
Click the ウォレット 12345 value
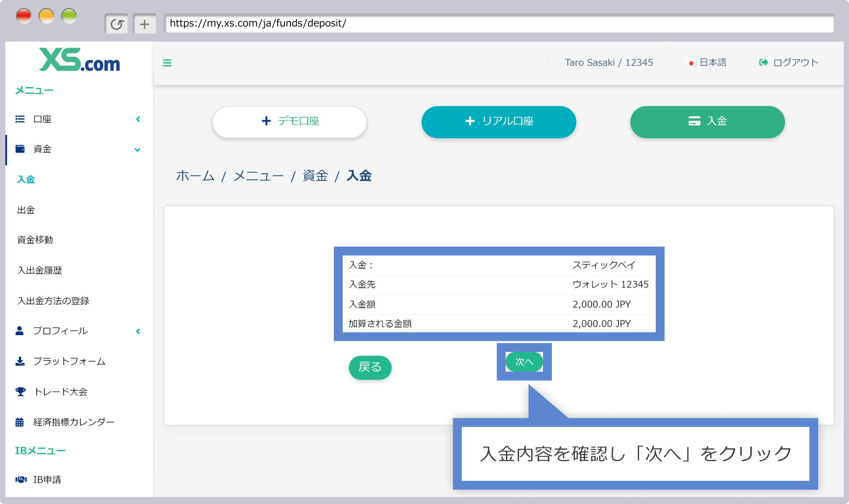(611, 284)
